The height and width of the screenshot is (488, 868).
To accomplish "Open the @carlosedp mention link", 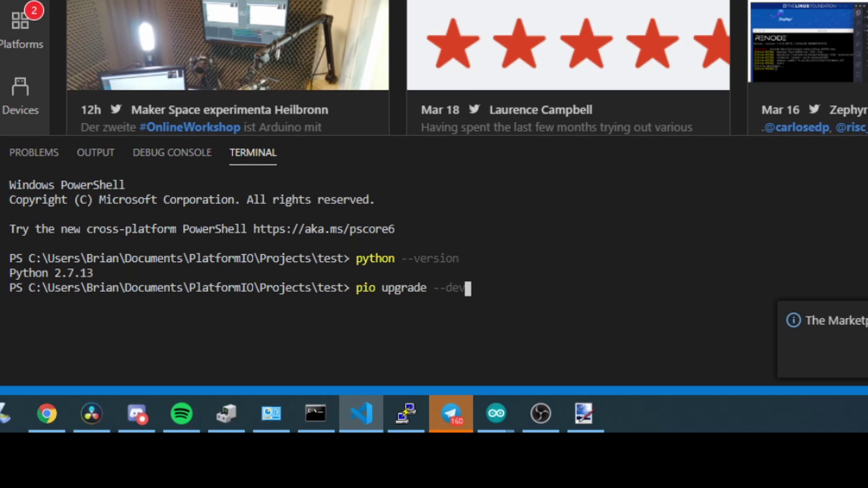I will [797, 127].
